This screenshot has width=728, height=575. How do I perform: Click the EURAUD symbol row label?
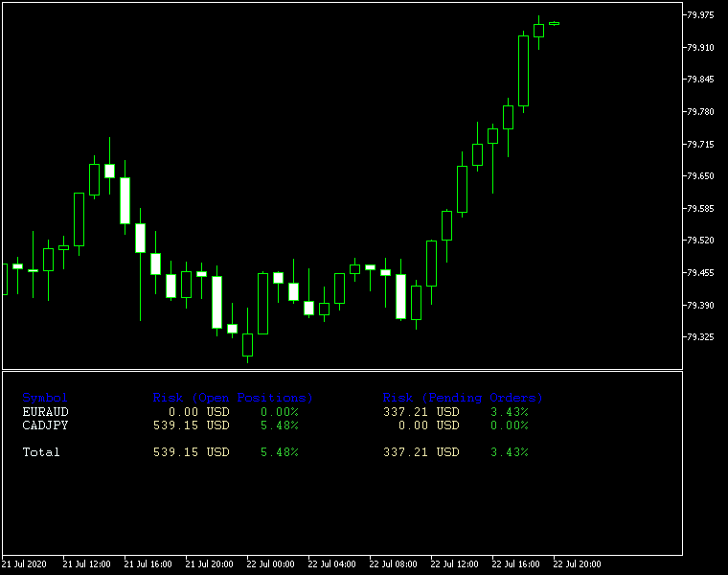[45, 412]
